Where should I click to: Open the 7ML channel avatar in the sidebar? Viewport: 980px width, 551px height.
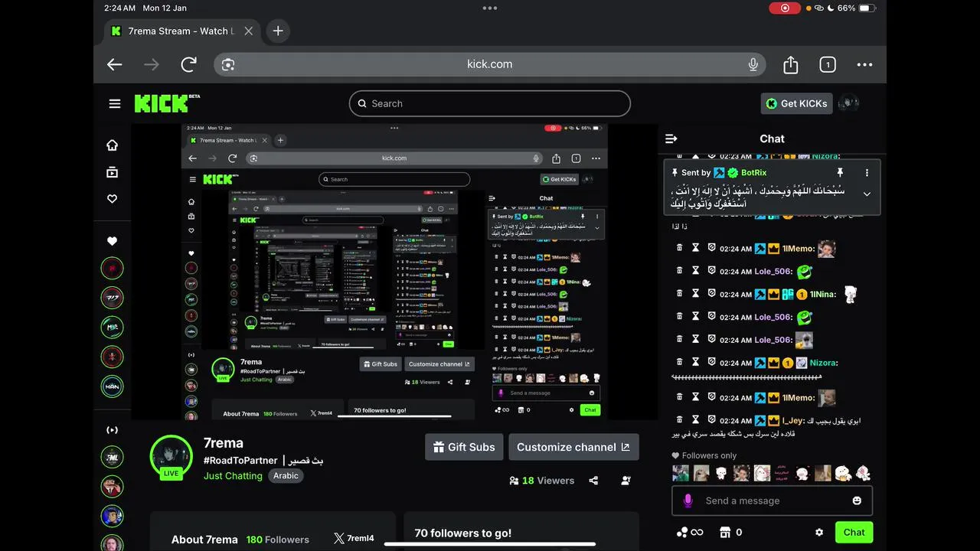112,457
